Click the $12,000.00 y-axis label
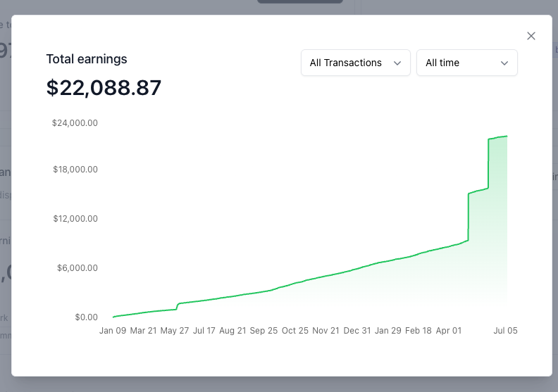558x392 pixels. (x=75, y=219)
